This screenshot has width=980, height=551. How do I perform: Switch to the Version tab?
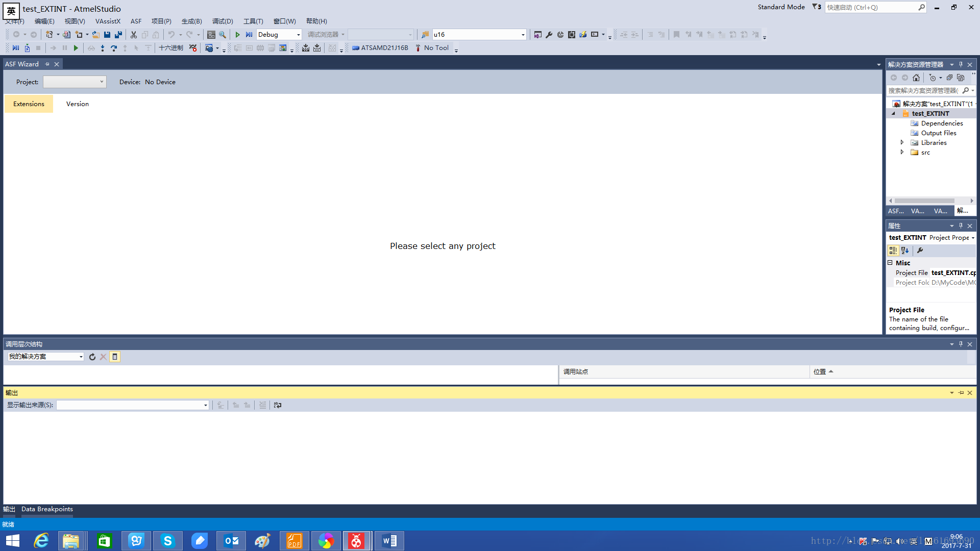78,104
